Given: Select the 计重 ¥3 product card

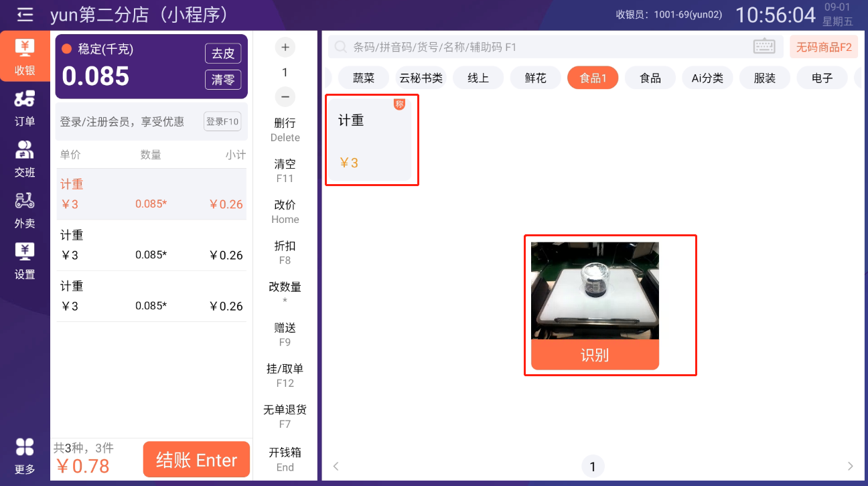Looking at the screenshot, I should [x=370, y=139].
